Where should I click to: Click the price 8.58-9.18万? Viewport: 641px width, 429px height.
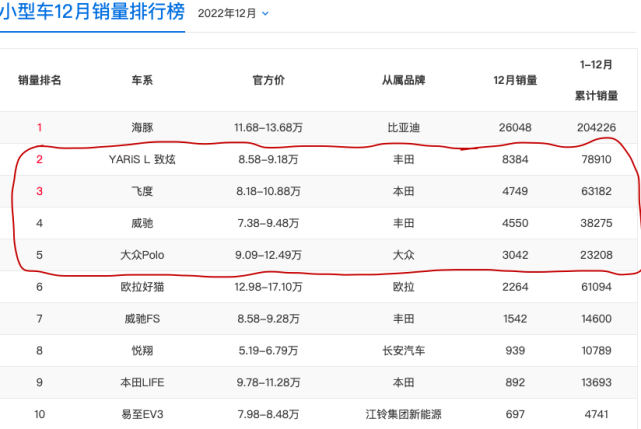click(x=269, y=159)
